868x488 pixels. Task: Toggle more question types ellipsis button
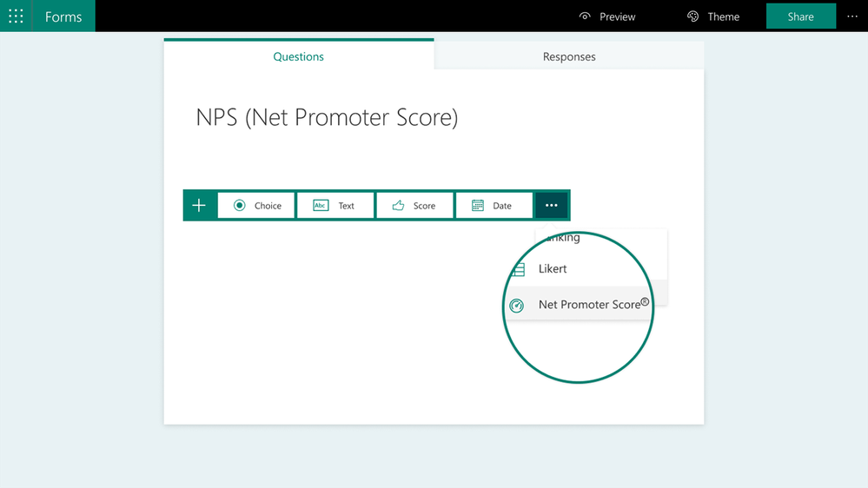tap(552, 205)
